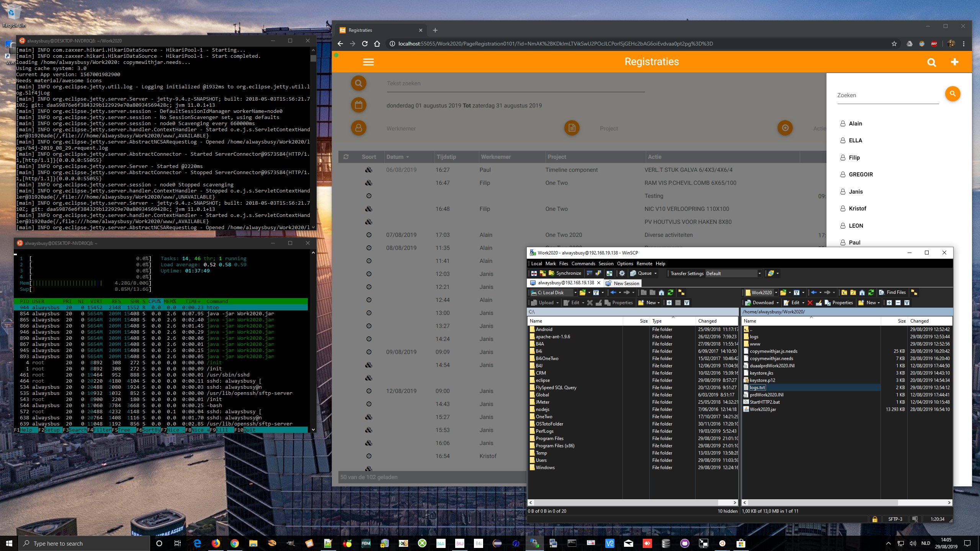Expand the Download button dropdown arrow
Viewport: 980px width, 551px height.
pos(777,303)
